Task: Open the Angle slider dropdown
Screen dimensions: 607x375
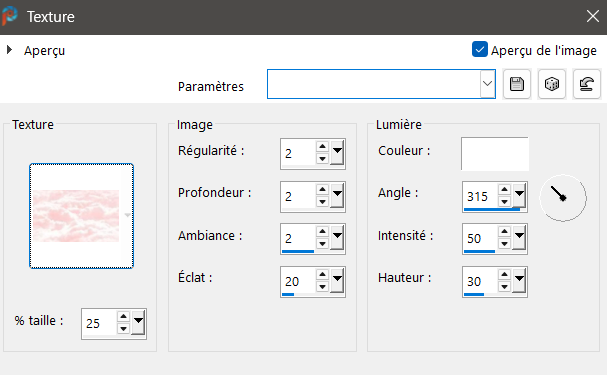Action: [519, 195]
